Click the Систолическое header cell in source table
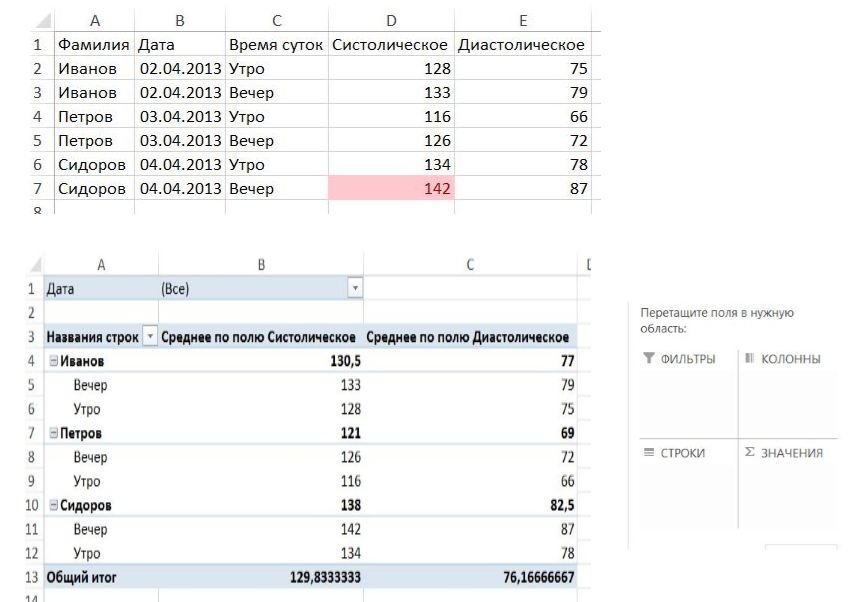 pyautogui.click(x=390, y=45)
